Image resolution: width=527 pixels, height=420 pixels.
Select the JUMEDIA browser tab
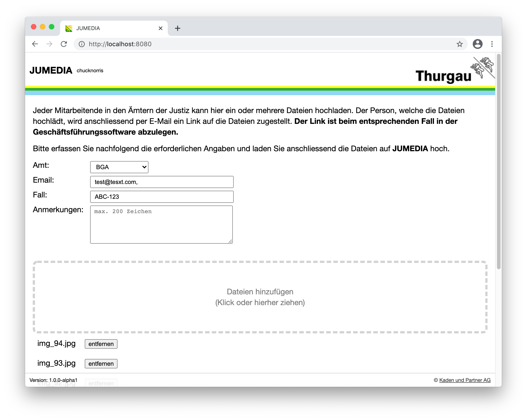point(114,28)
